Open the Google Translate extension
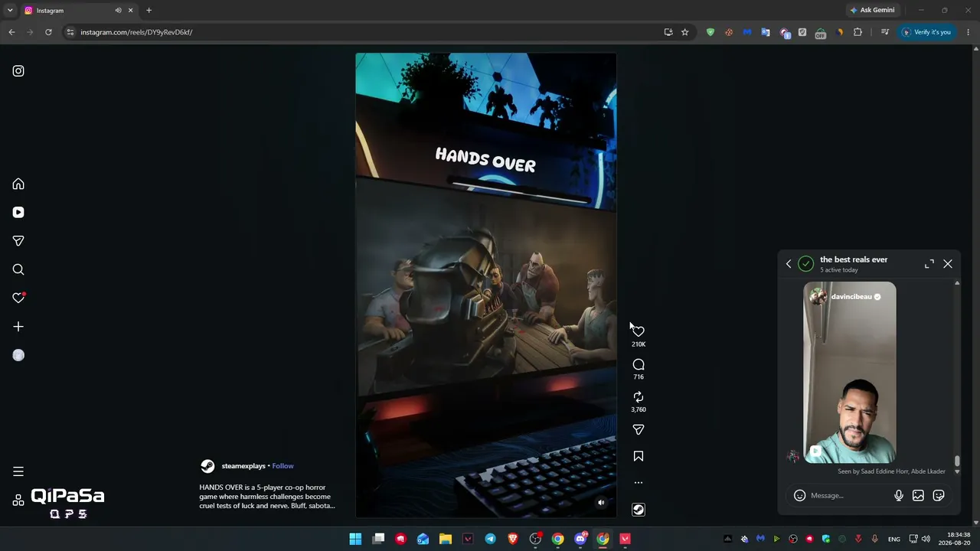980x551 pixels. coord(766,32)
